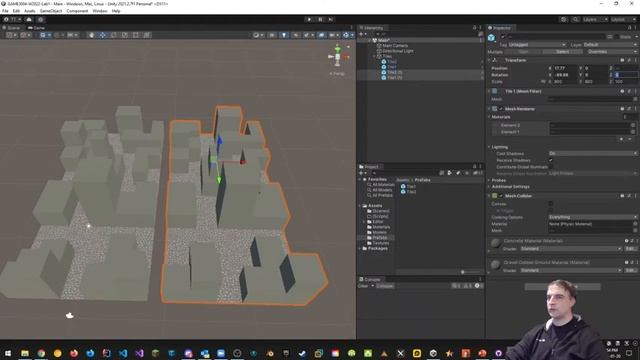Switch to the Scene tab
This screenshot has width=640, height=360.
[11, 28]
